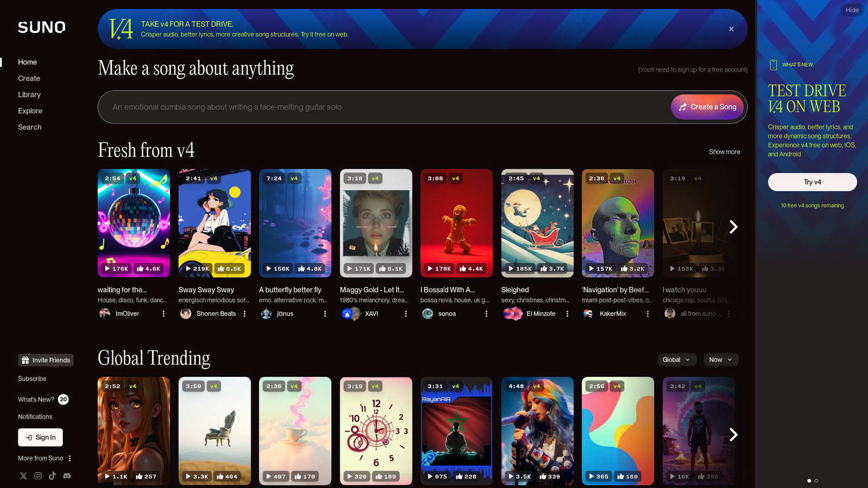Image resolution: width=868 pixels, height=488 pixels.
Task: Click Invite Friends button
Action: [46, 360]
